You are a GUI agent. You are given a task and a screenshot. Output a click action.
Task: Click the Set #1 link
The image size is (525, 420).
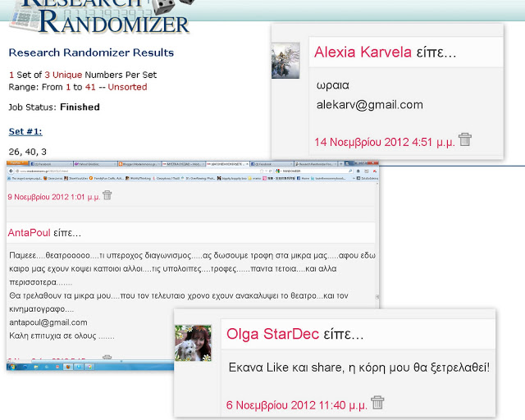(x=25, y=131)
